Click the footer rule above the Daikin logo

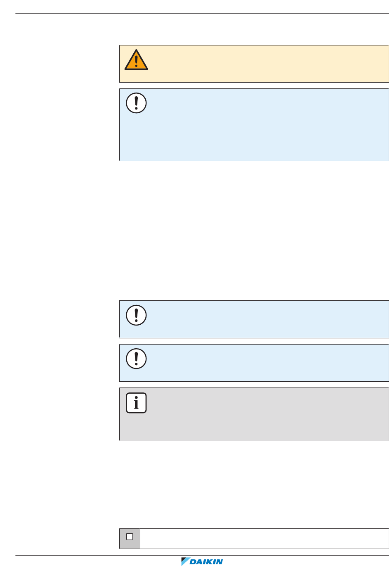pos(202,555)
